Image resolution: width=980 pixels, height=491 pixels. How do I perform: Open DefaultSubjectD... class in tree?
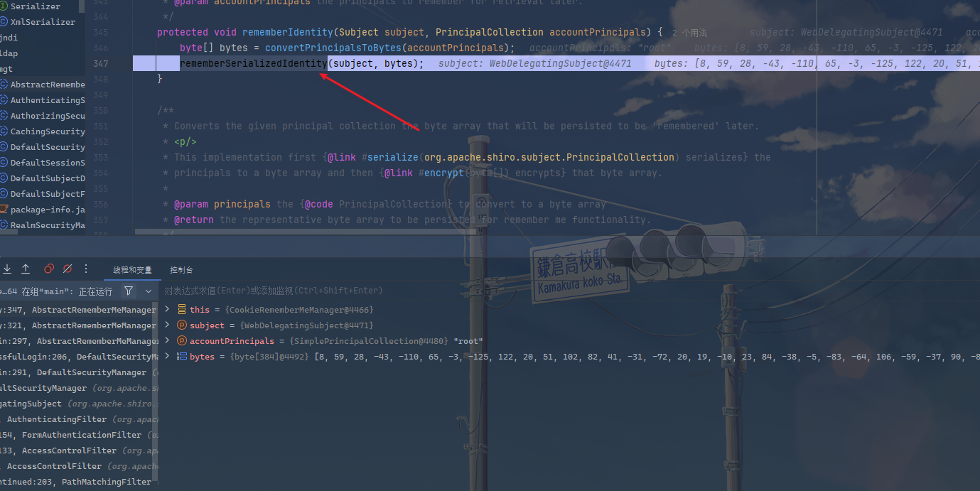tap(48, 178)
